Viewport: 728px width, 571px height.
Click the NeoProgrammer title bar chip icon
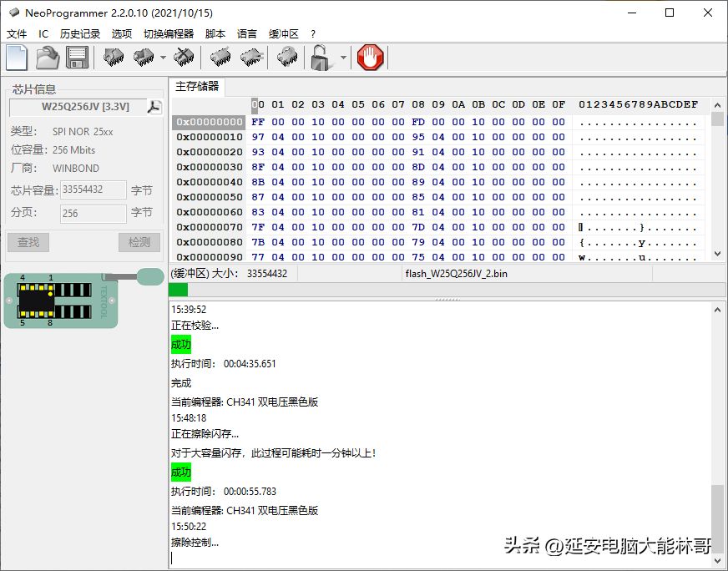[14, 13]
